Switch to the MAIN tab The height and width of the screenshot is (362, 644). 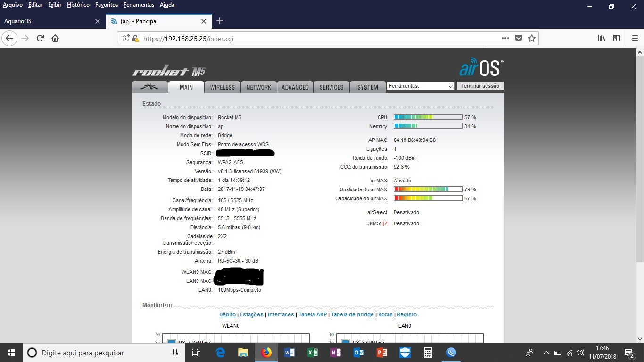click(x=186, y=87)
